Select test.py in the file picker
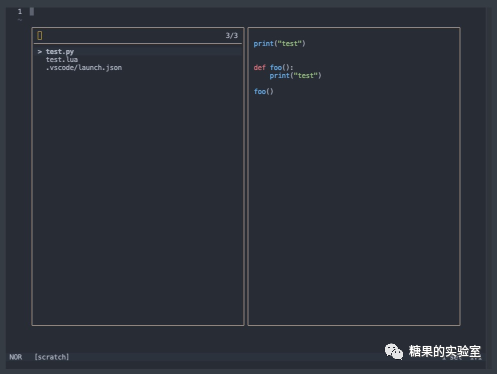Image resolution: width=497 pixels, height=374 pixels. [60, 52]
